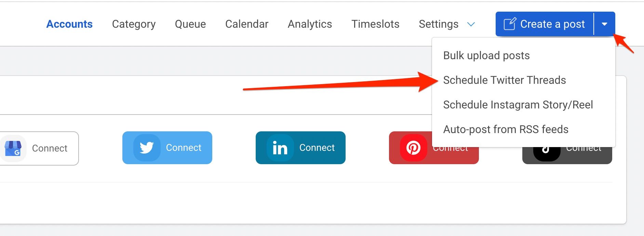The image size is (644, 236).
Task: Click the Twitter bird icon
Action: point(147,148)
